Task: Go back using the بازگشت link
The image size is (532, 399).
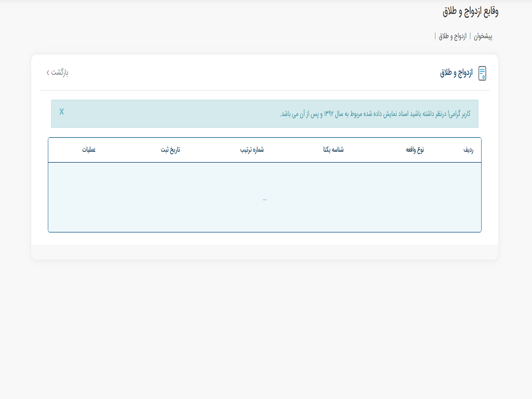Action: 60,72
